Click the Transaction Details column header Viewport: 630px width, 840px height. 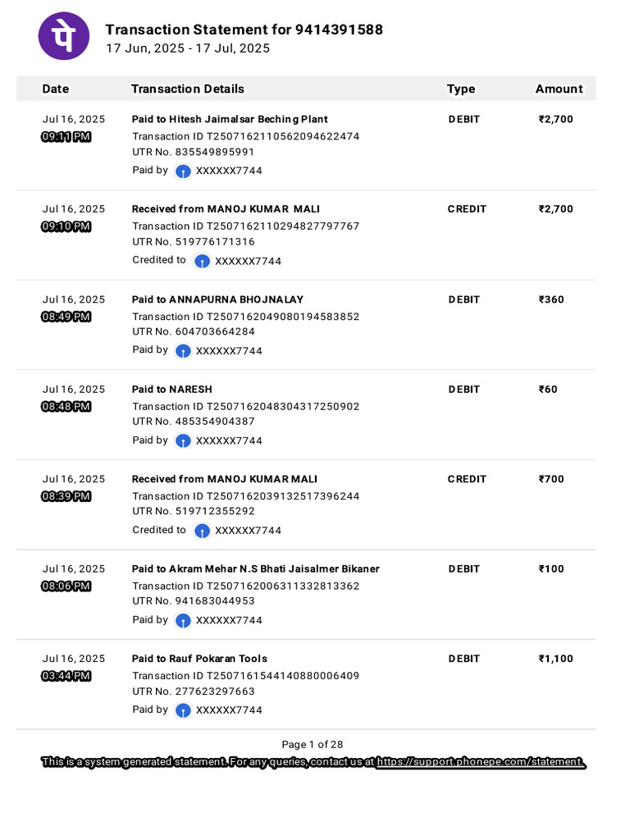click(x=188, y=89)
